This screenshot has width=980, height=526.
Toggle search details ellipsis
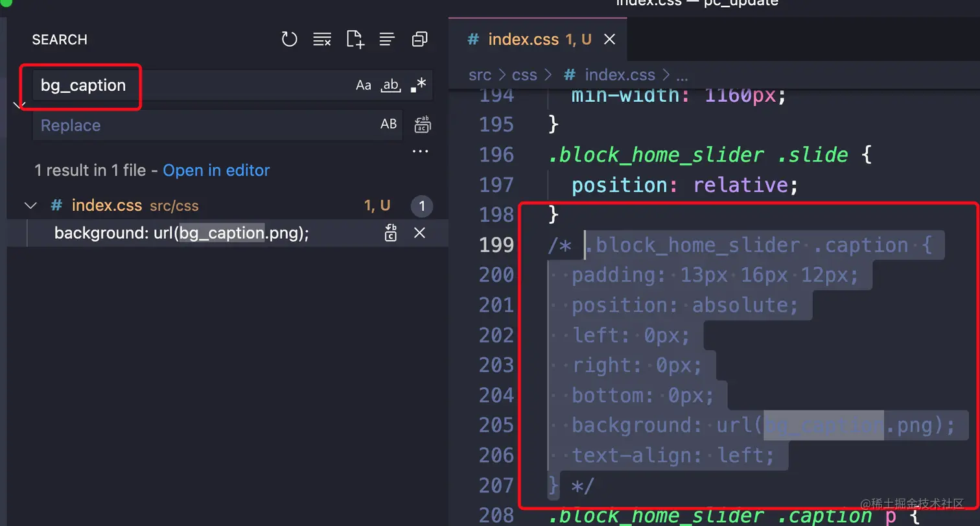(421, 152)
